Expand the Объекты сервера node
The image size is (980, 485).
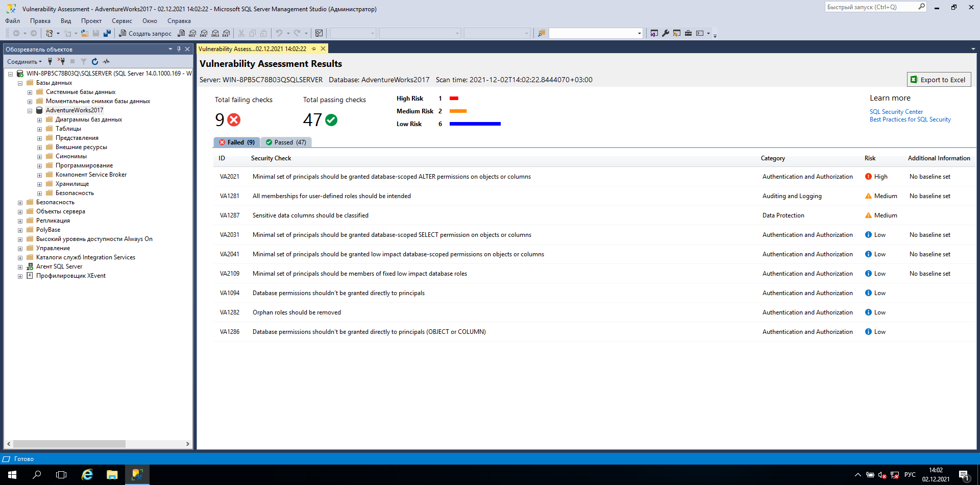pyautogui.click(x=20, y=211)
